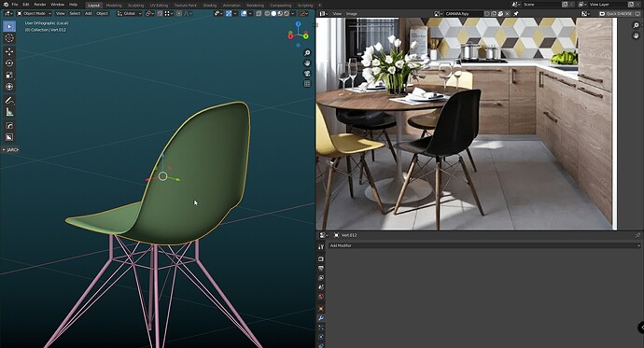Image resolution: width=644 pixels, height=348 pixels.
Task: Open the Output properties tab
Action: tap(321, 269)
